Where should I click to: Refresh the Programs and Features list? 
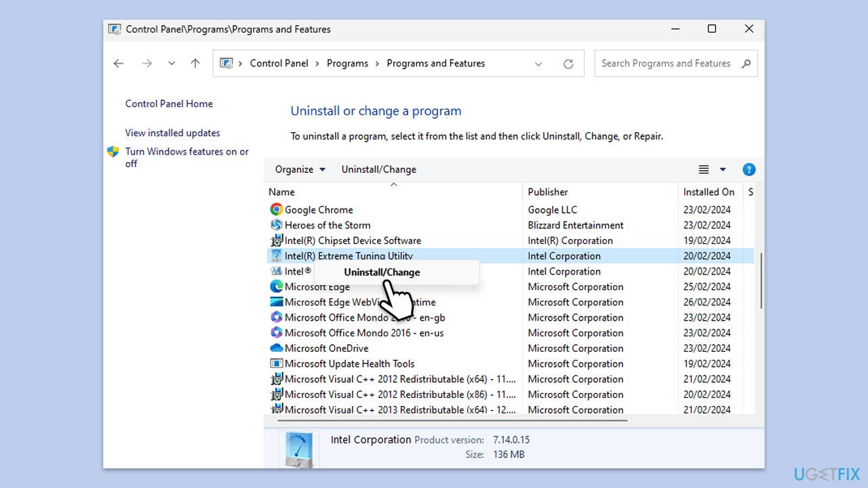568,64
